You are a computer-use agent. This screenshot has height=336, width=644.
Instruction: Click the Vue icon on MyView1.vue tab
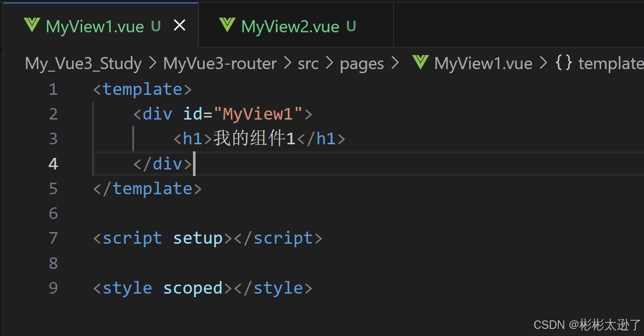pyautogui.click(x=32, y=25)
